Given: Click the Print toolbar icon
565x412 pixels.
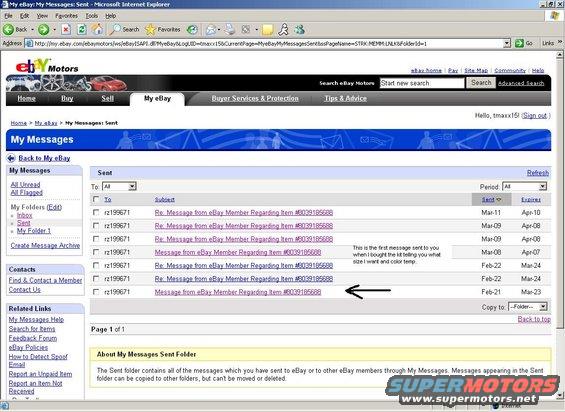Looking at the screenshot, I should coord(230,30).
